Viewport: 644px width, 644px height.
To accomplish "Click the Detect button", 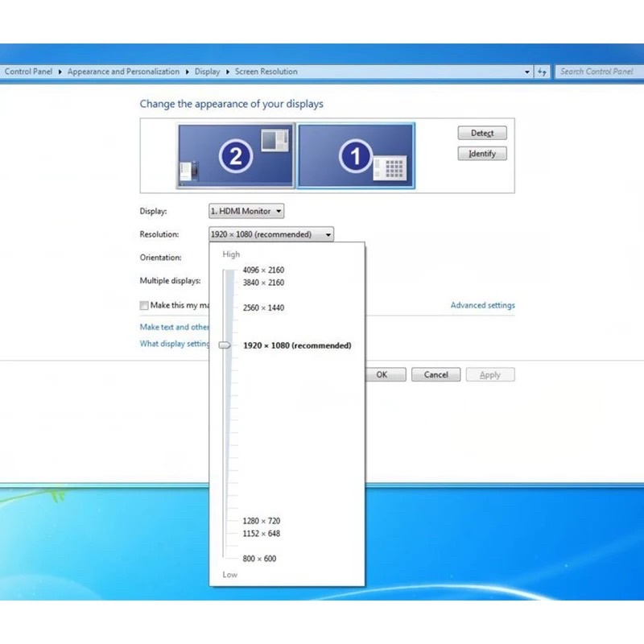I will pyautogui.click(x=482, y=133).
